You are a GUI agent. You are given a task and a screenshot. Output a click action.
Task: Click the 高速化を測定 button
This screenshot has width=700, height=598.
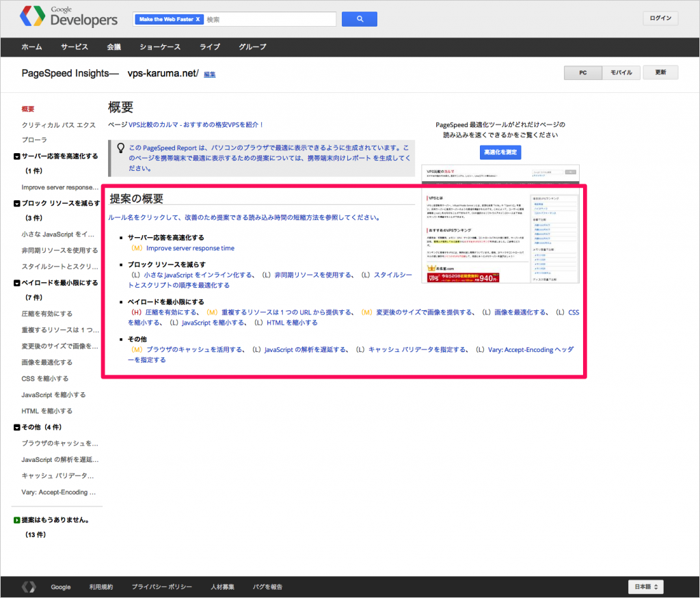(x=500, y=152)
